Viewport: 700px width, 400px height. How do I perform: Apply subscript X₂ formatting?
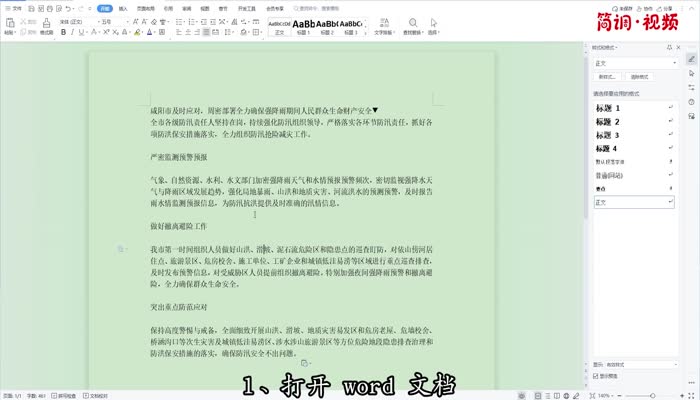tap(115, 32)
